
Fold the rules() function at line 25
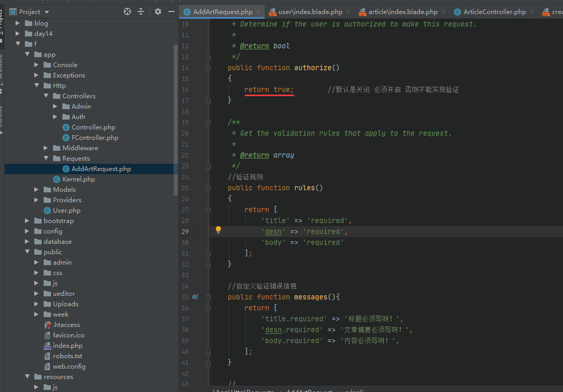click(x=208, y=188)
